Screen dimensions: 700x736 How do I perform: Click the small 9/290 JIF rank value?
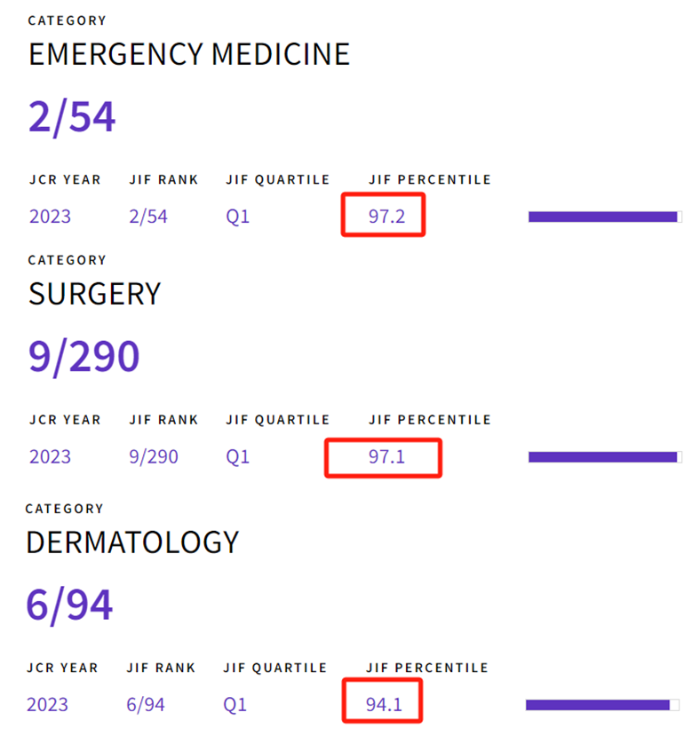154,456
